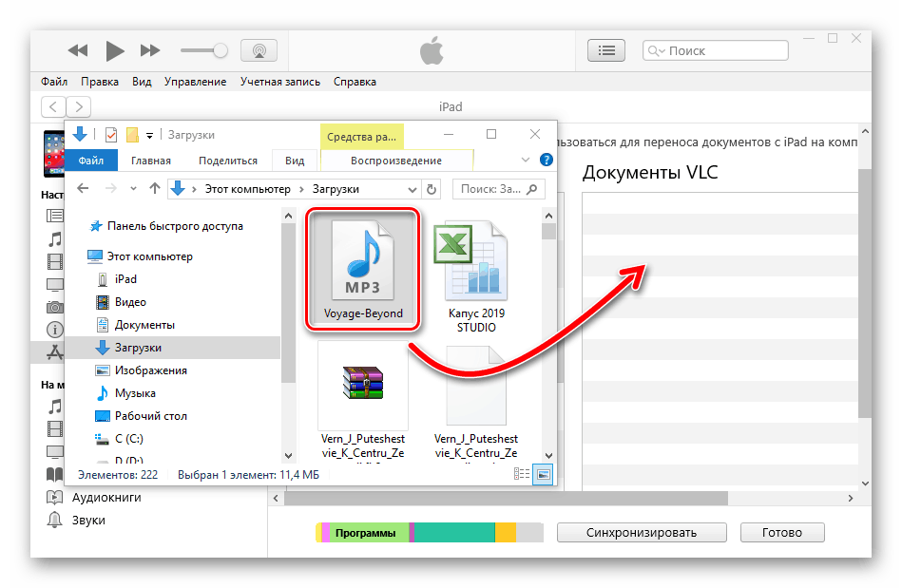Screen dimensions: 902x588
Task: Switch Explorer to large icons view
Action: (543, 474)
